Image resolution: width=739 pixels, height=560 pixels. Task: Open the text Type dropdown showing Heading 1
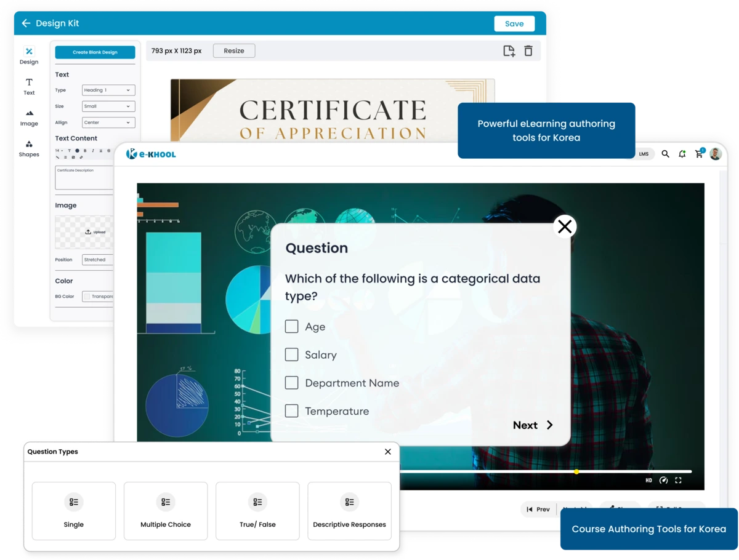click(x=108, y=90)
